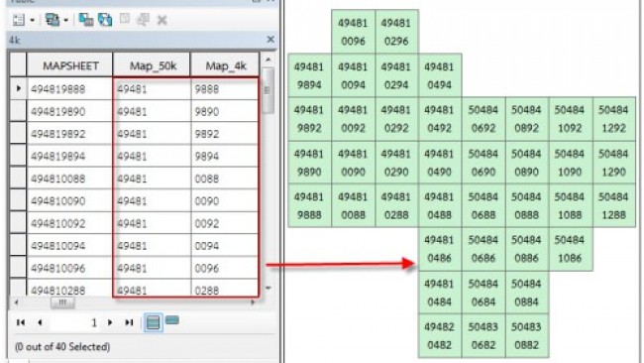The height and width of the screenshot is (363, 644).
Task: Open the Related Tables icon
Action: coord(53,20)
